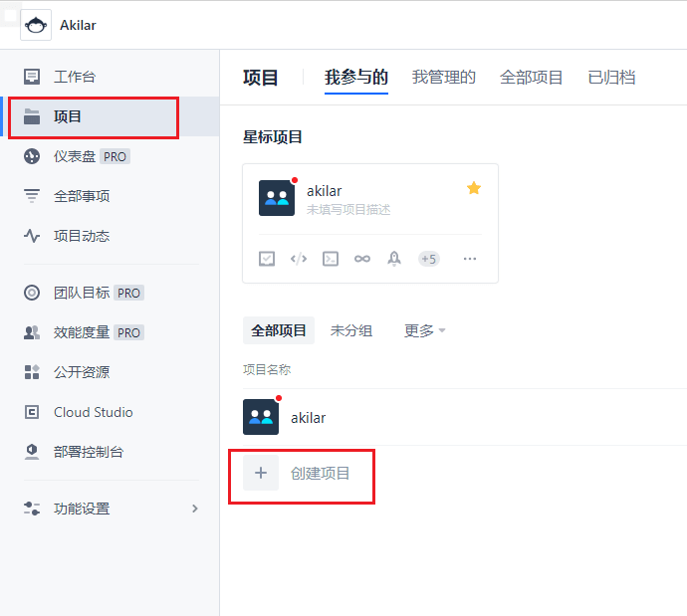Click the rocket icon on akilar card
The height and width of the screenshot is (616, 687).
pos(394,259)
